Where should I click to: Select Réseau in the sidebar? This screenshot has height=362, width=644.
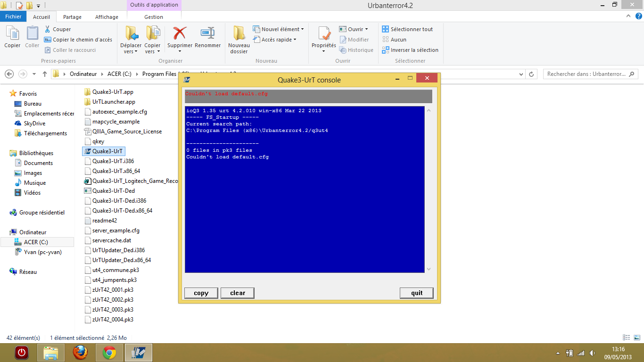pyautogui.click(x=23, y=272)
